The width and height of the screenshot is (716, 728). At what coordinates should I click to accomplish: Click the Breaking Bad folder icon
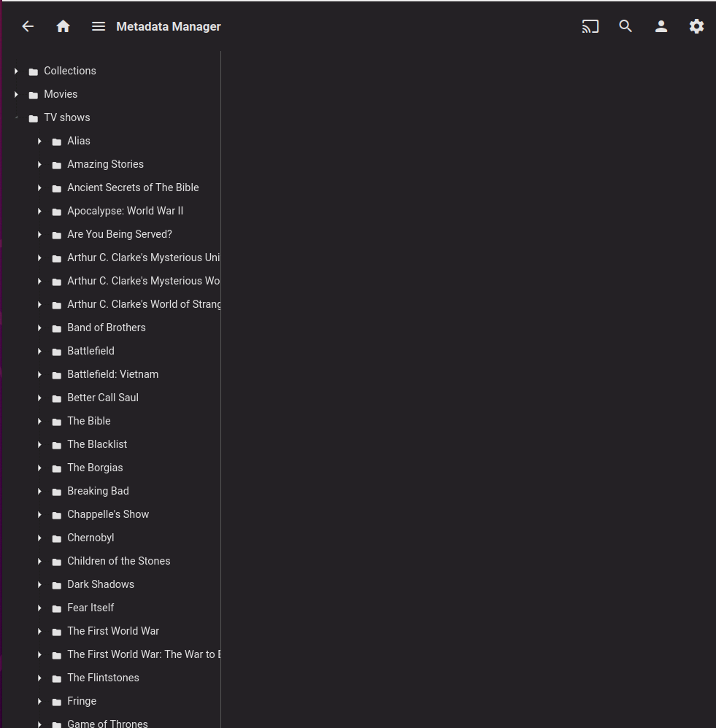[57, 492]
